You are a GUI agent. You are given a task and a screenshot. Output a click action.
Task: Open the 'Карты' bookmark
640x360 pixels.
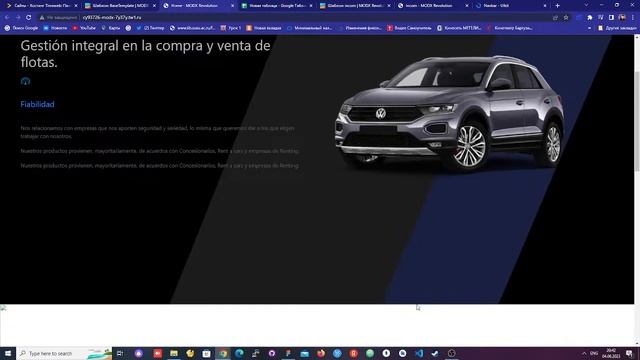point(111,28)
